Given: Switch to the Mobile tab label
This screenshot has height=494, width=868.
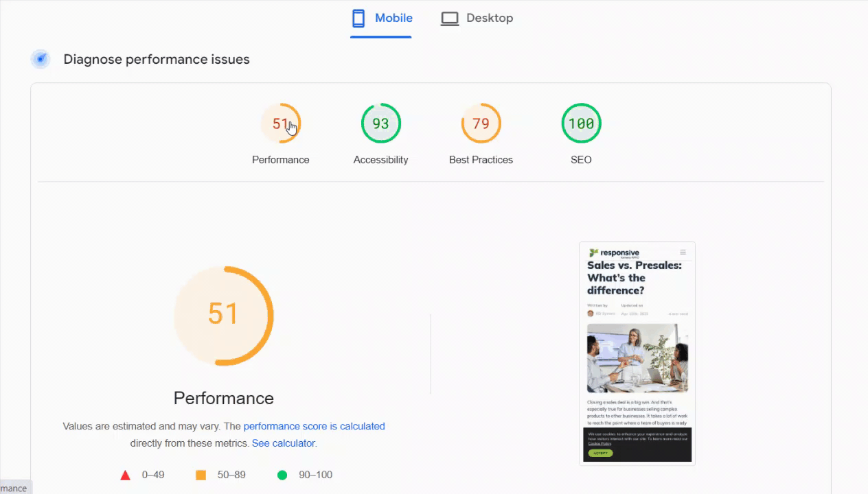Looking at the screenshot, I should (393, 19).
